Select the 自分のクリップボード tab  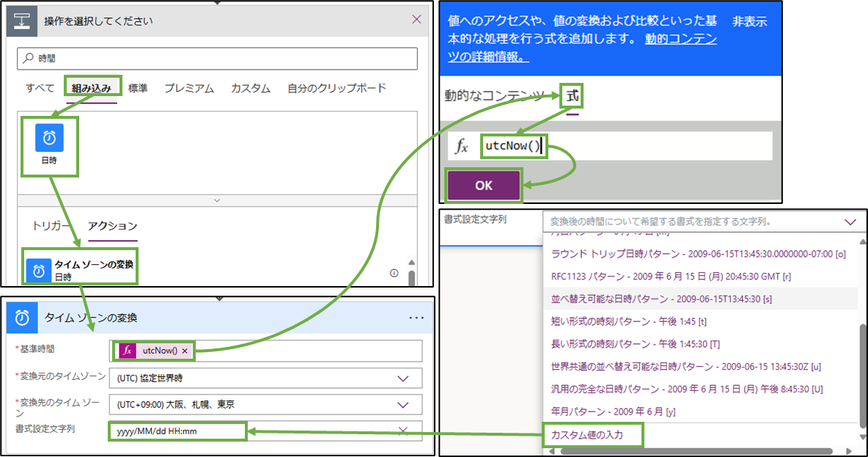tap(336, 88)
